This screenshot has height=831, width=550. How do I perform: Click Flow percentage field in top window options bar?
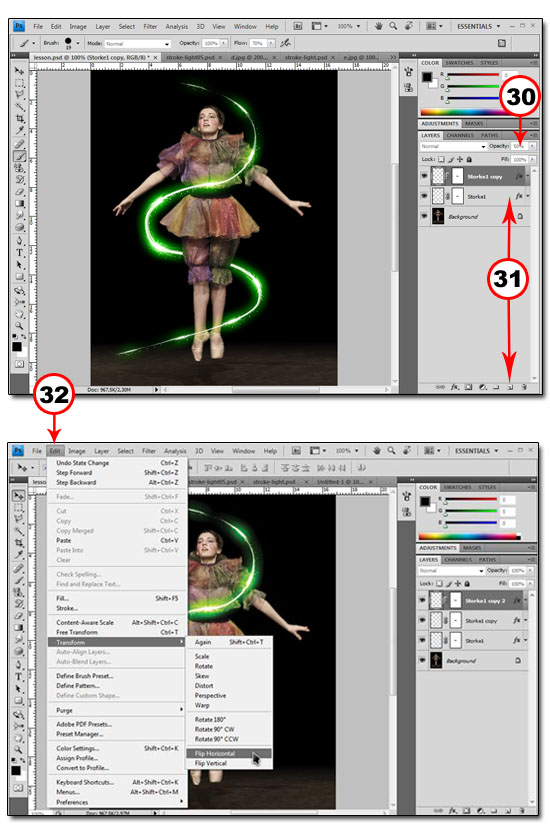coord(258,43)
